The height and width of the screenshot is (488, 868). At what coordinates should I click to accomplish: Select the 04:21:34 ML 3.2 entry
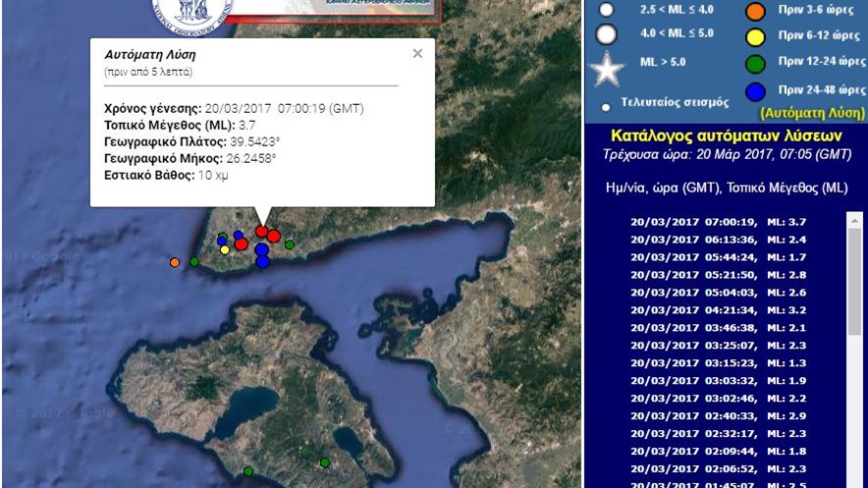[x=718, y=310]
